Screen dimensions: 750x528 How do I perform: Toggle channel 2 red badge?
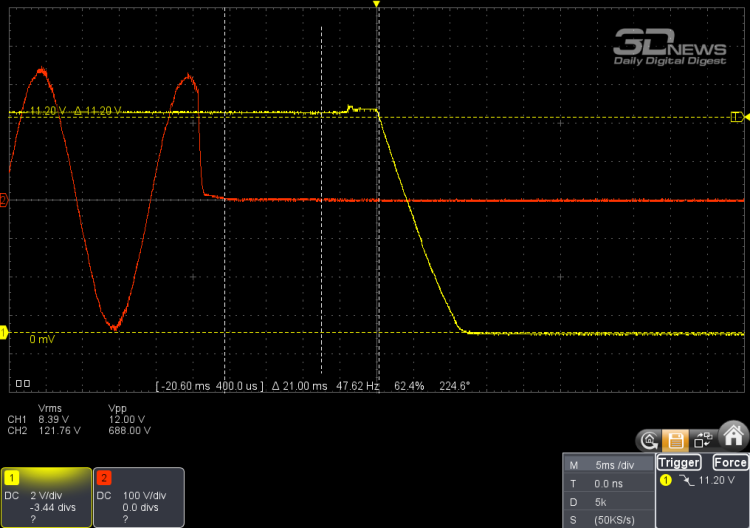(x=104, y=477)
